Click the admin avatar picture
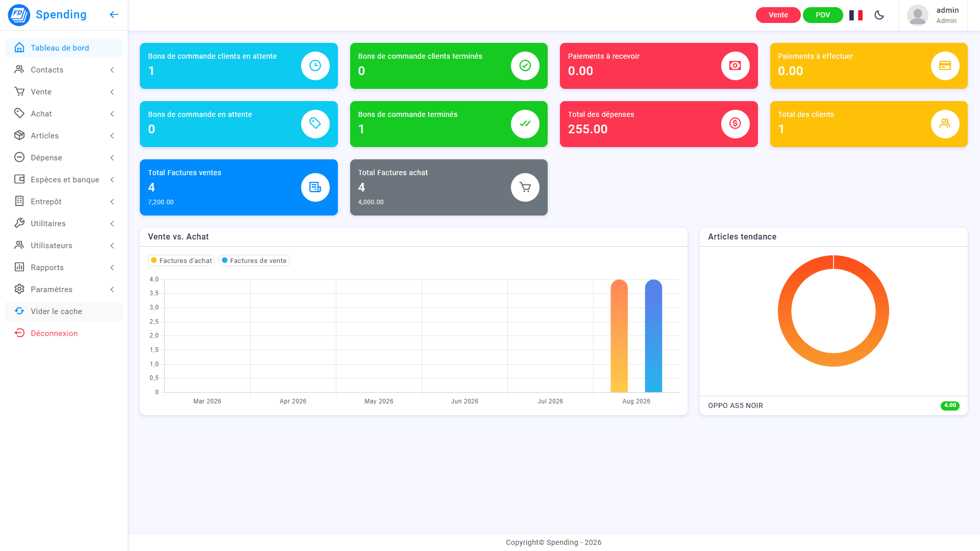 917,15
